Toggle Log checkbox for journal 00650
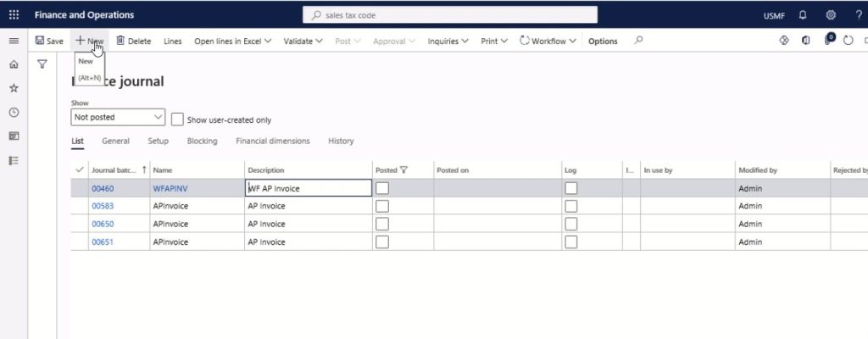The image size is (868, 339). (x=570, y=224)
